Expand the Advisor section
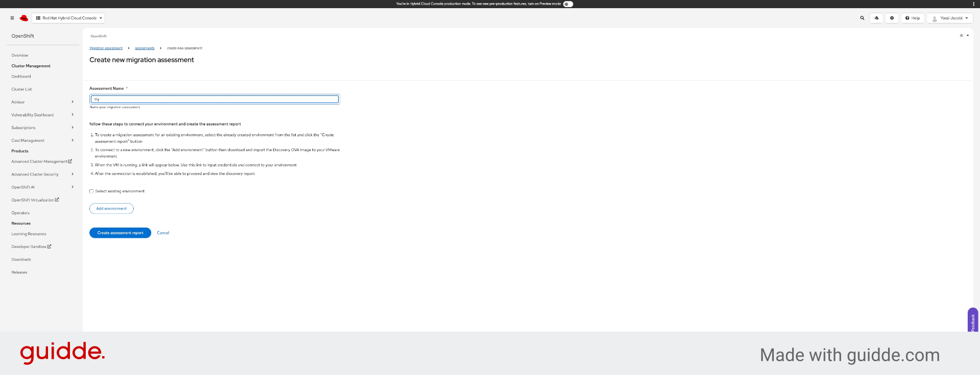Viewport: 980px width, 375px height. [43, 102]
